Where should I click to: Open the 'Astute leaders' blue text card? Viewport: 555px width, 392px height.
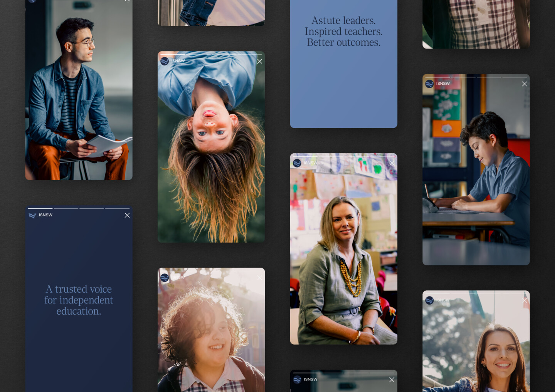point(343,77)
